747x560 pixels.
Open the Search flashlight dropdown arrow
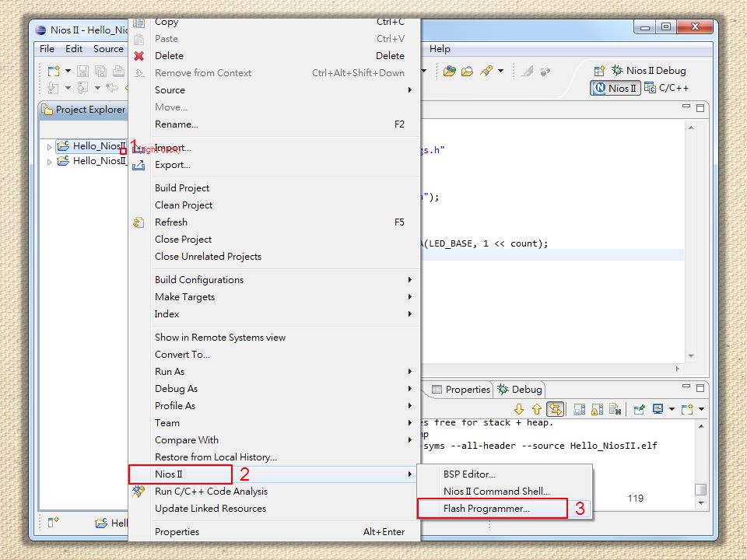tap(500, 72)
